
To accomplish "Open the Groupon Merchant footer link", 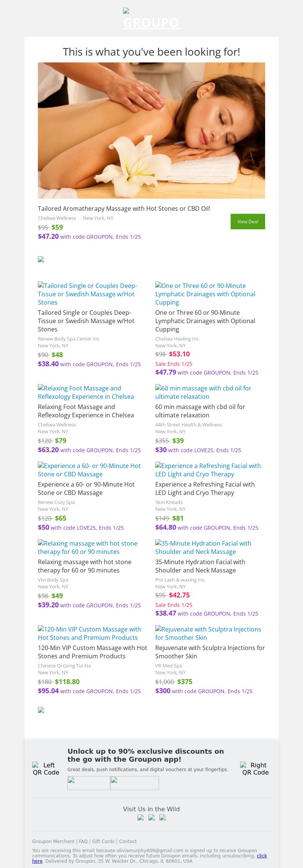I will click(53, 841).
